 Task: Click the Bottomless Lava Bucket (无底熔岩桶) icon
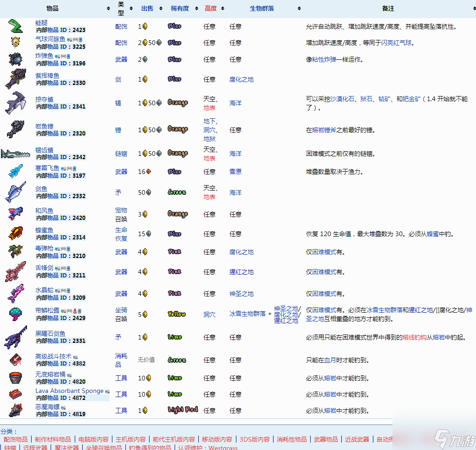click(15, 378)
